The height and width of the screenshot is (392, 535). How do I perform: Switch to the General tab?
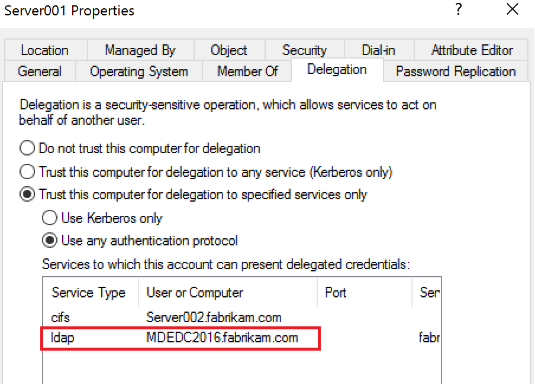40,72
